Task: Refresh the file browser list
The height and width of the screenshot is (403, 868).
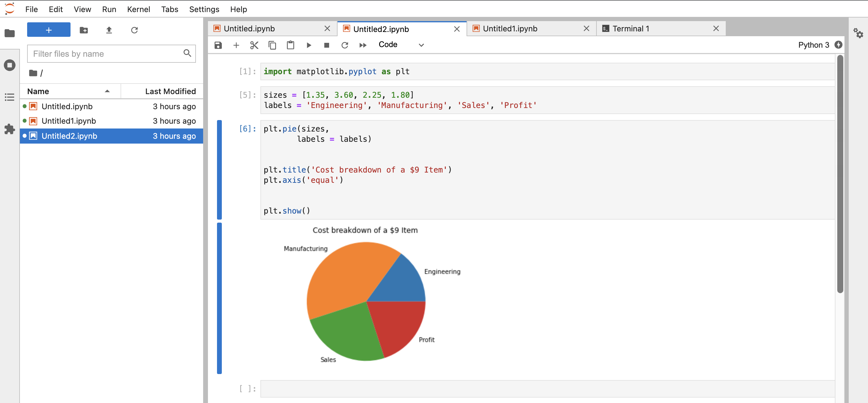Action: pyautogui.click(x=134, y=30)
